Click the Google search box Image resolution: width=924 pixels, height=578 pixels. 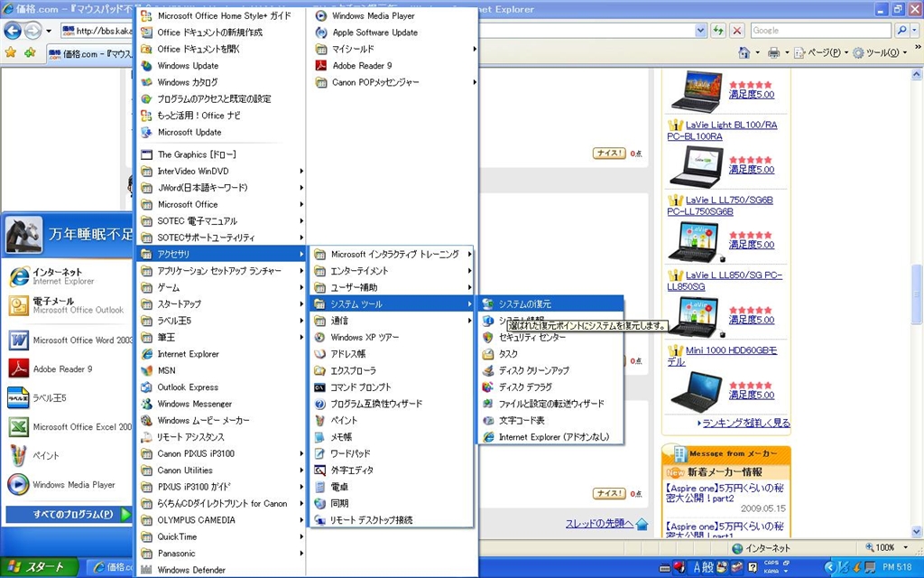[820, 31]
